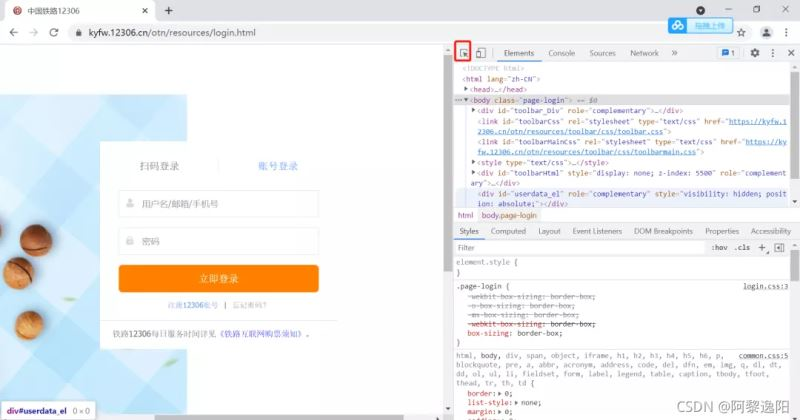Toggle the device toolbar icon

[x=481, y=53]
